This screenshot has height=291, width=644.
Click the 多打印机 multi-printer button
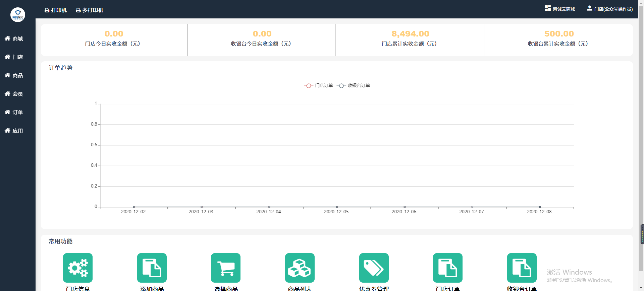point(90,10)
